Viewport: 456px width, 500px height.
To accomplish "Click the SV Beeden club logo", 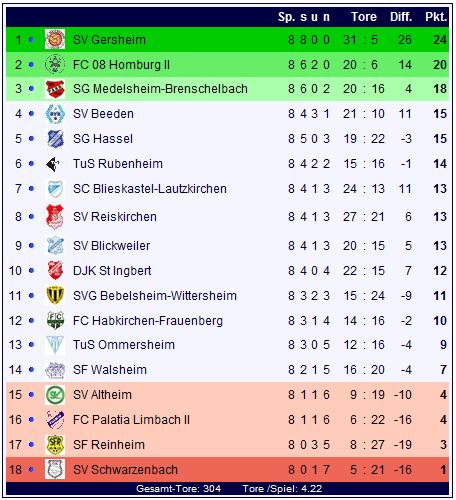I will [x=55, y=114].
